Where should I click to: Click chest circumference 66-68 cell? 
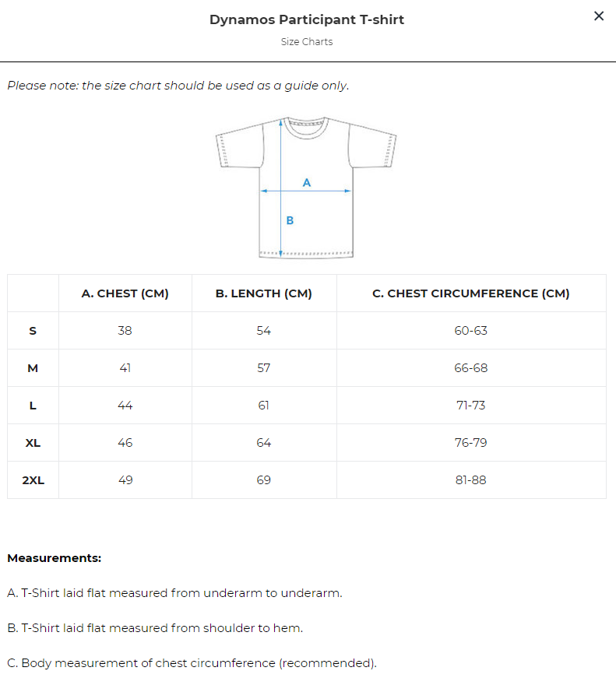click(x=471, y=368)
